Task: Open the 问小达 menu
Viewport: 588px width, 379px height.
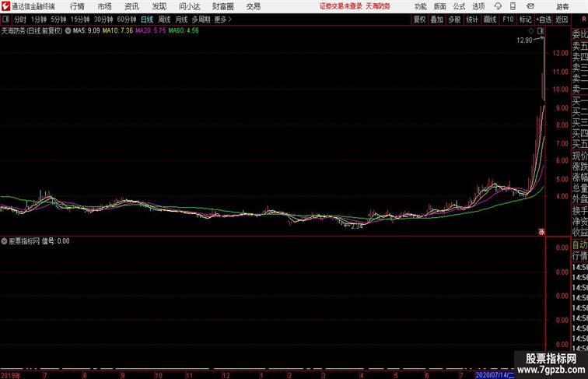Action: (189, 6)
